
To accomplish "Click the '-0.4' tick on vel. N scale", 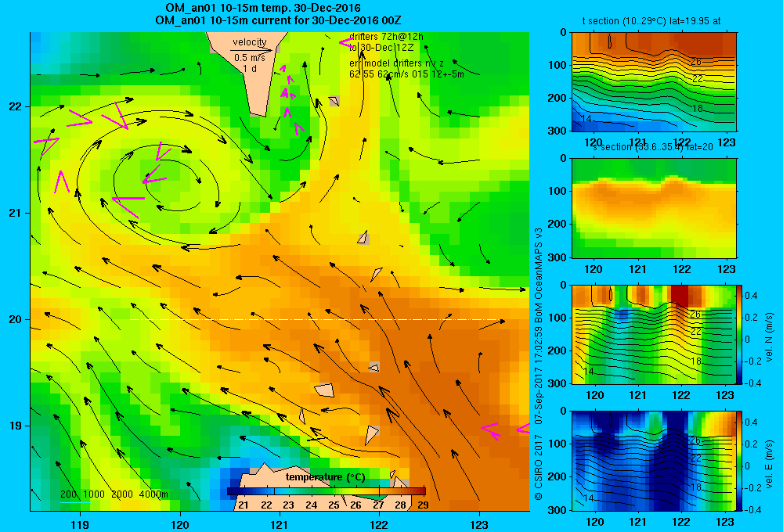I will click(x=752, y=383).
